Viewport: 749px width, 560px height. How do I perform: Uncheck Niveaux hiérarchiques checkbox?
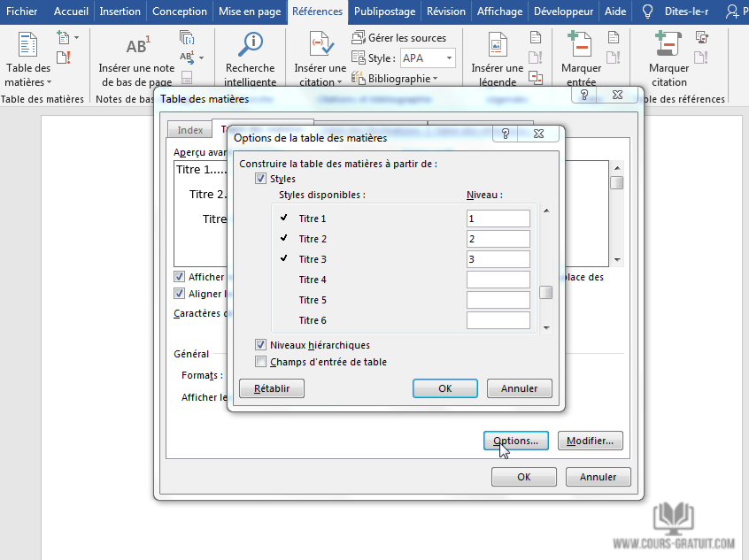point(260,345)
